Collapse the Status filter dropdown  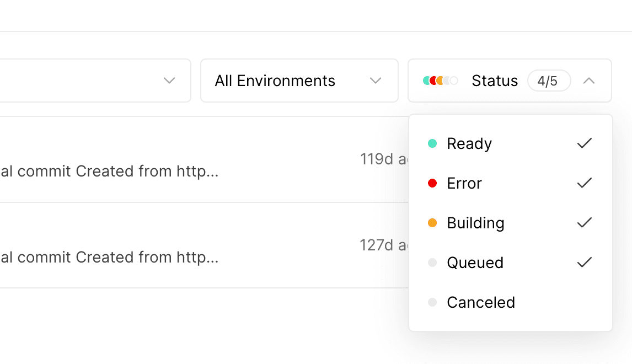590,81
